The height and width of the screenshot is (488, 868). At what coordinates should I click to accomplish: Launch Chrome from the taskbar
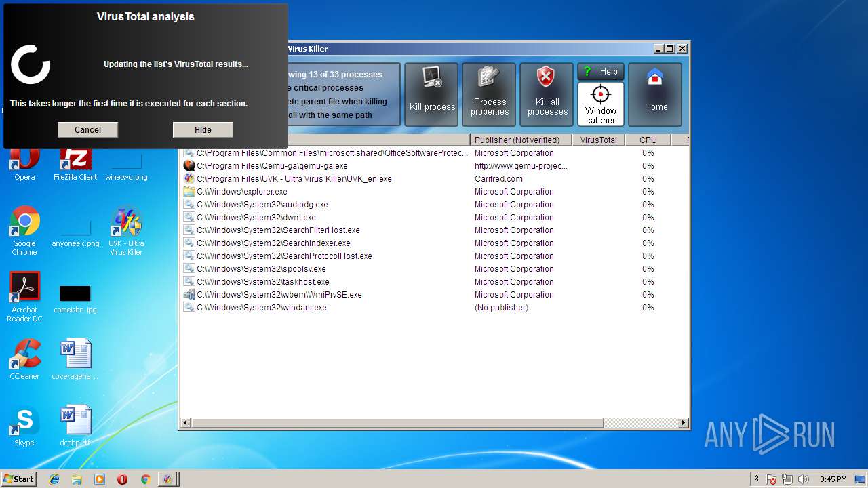pos(145,479)
